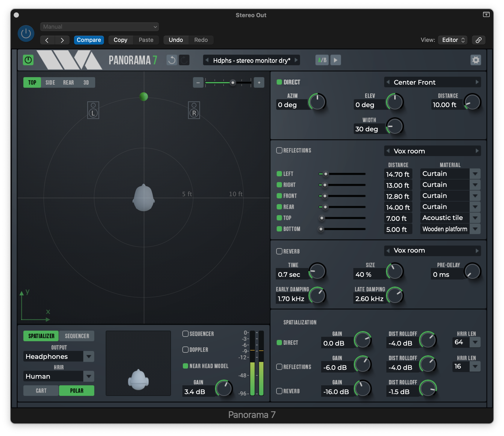Screen dimensions: 504x436
Task: Enable the Reflections section checkbox
Action: point(279,151)
